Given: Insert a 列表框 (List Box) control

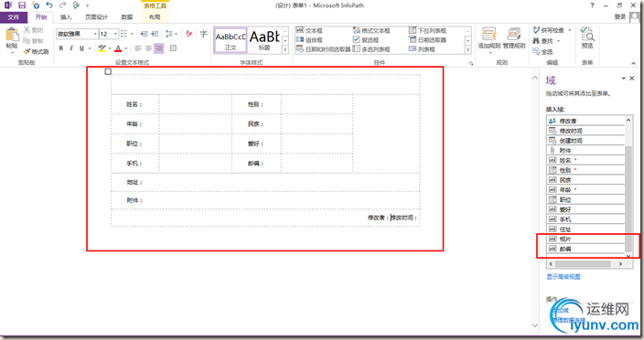Looking at the screenshot, I should tap(422, 49).
